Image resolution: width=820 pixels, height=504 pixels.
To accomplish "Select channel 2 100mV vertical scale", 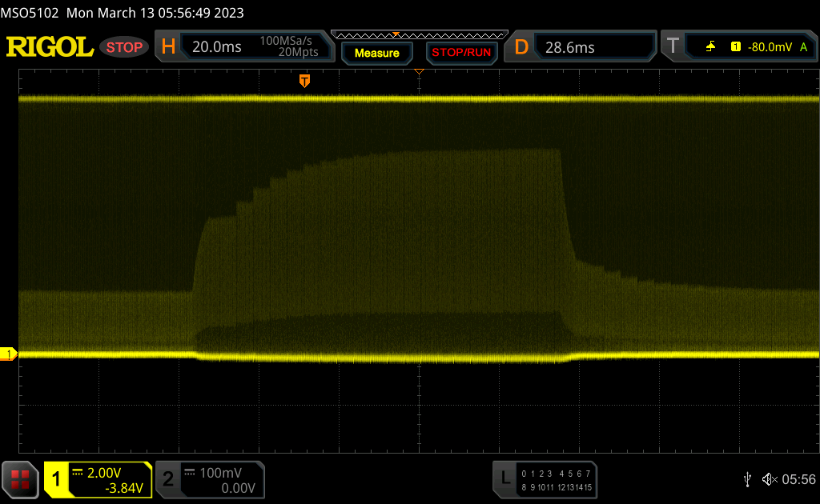I will (x=221, y=473).
